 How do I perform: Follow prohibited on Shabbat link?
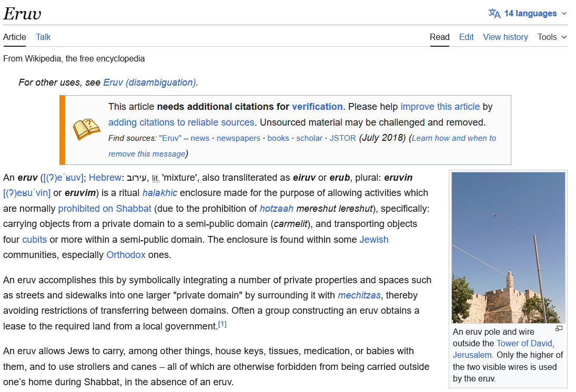[x=105, y=209]
